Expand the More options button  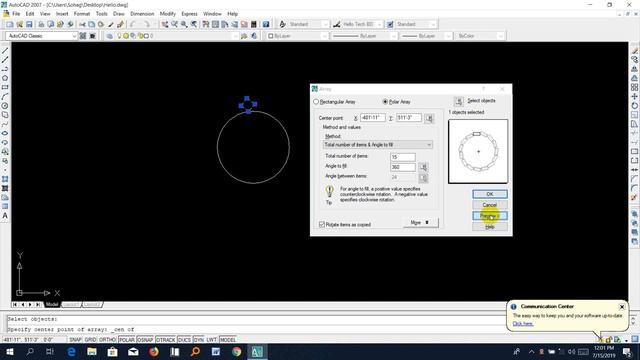[420, 222]
